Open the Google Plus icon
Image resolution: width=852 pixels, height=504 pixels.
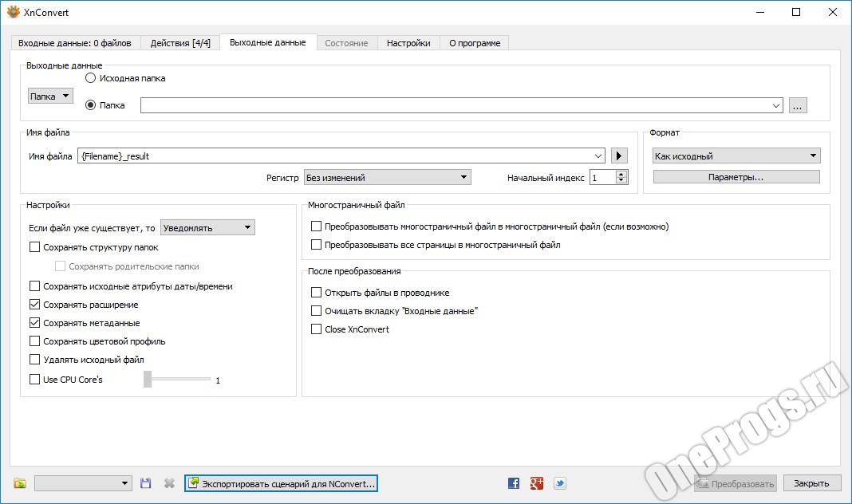click(537, 482)
